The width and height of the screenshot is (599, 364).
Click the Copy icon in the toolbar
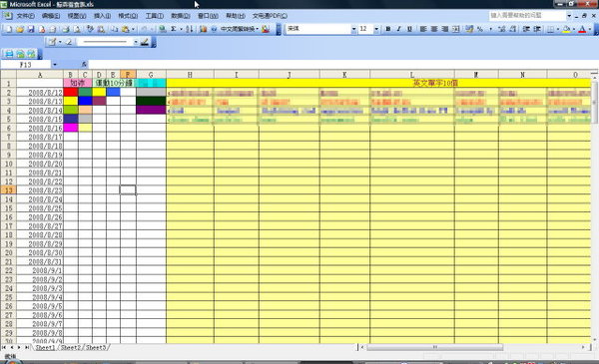(x=114, y=29)
